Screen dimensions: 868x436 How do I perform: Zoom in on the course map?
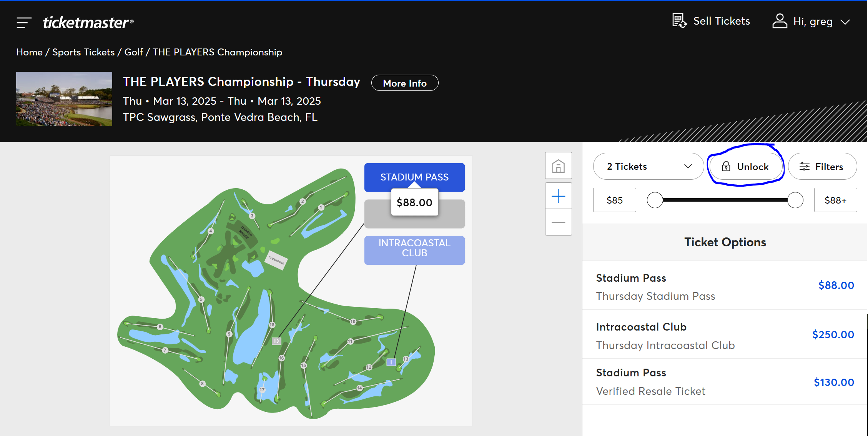pos(558,196)
